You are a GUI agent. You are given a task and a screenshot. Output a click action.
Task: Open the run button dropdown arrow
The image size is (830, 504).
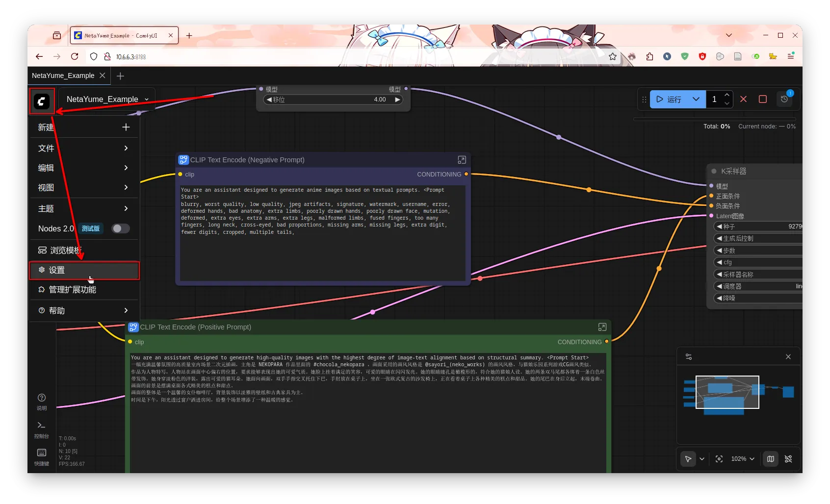tap(696, 99)
